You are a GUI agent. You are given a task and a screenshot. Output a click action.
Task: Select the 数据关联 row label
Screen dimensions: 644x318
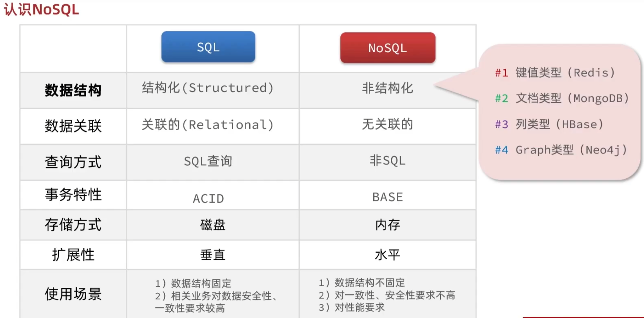[x=73, y=126]
